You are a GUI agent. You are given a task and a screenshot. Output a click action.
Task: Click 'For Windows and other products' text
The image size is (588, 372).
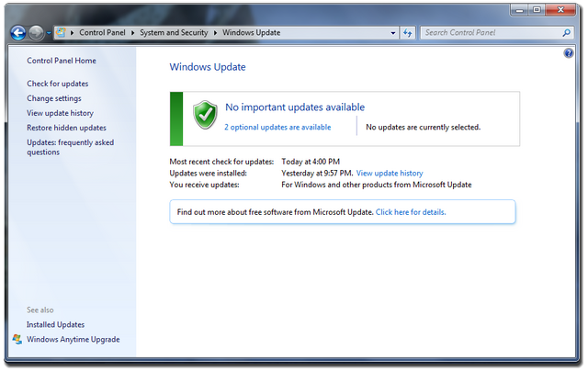click(377, 185)
